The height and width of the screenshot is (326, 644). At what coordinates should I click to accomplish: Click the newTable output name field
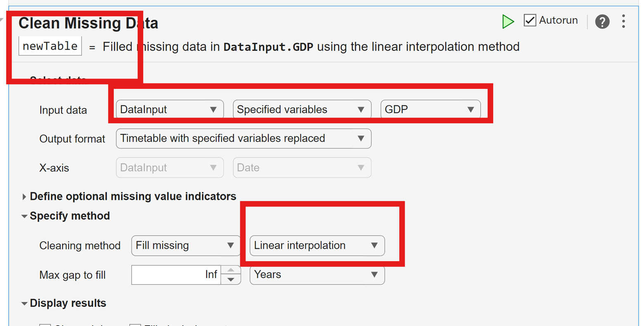click(50, 46)
